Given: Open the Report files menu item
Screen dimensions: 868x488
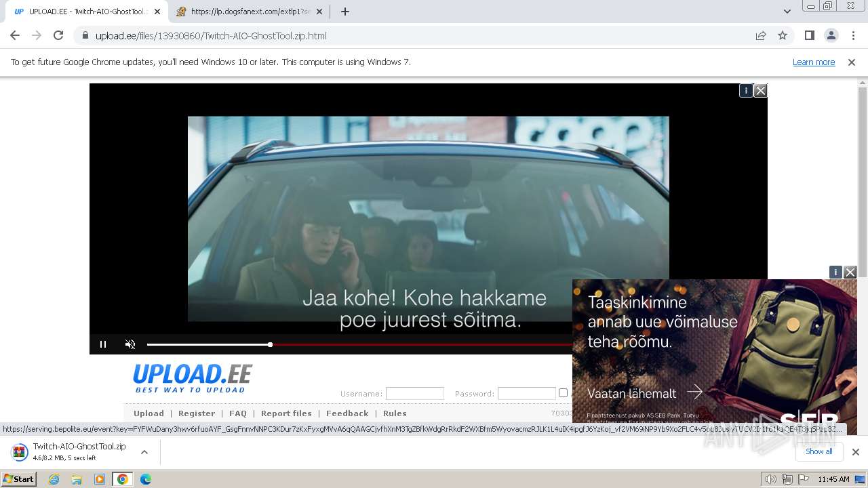Looking at the screenshot, I should (x=286, y=413).
